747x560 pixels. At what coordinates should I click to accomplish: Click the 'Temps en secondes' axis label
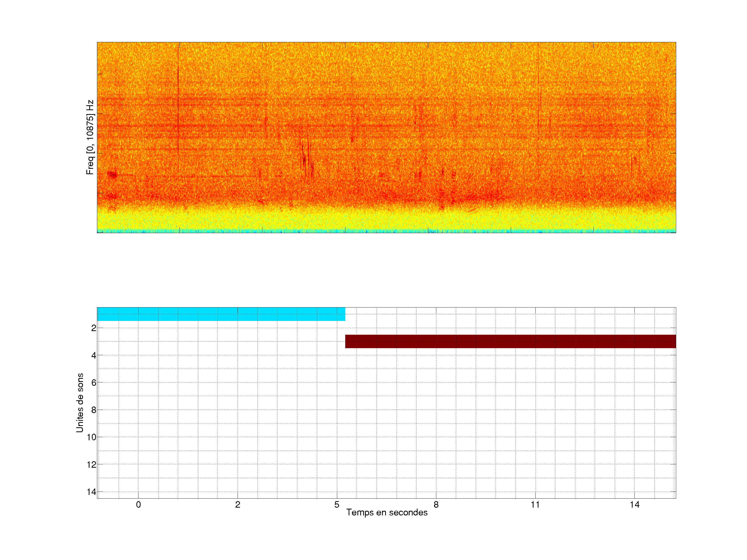(x=387, y=512)
